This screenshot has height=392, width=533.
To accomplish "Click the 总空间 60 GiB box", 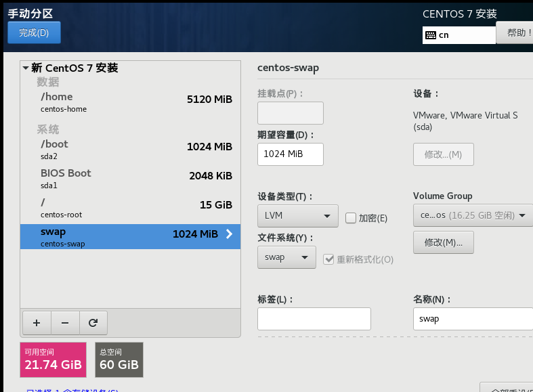I will tap(119, 360).
